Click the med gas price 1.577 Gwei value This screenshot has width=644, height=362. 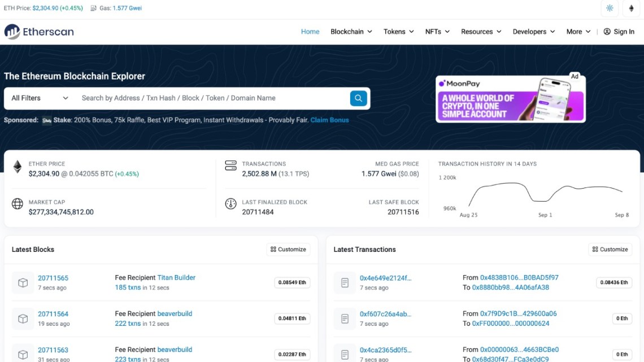coord(378,173)
